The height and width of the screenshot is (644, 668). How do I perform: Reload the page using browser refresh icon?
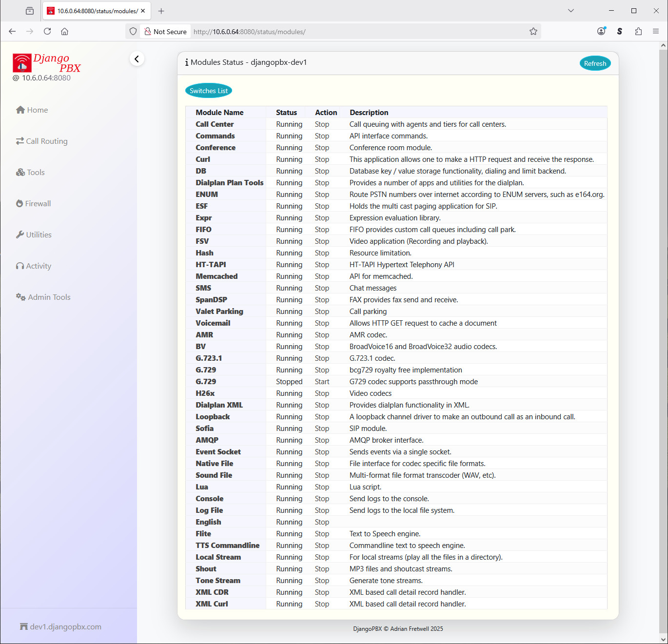47,32
